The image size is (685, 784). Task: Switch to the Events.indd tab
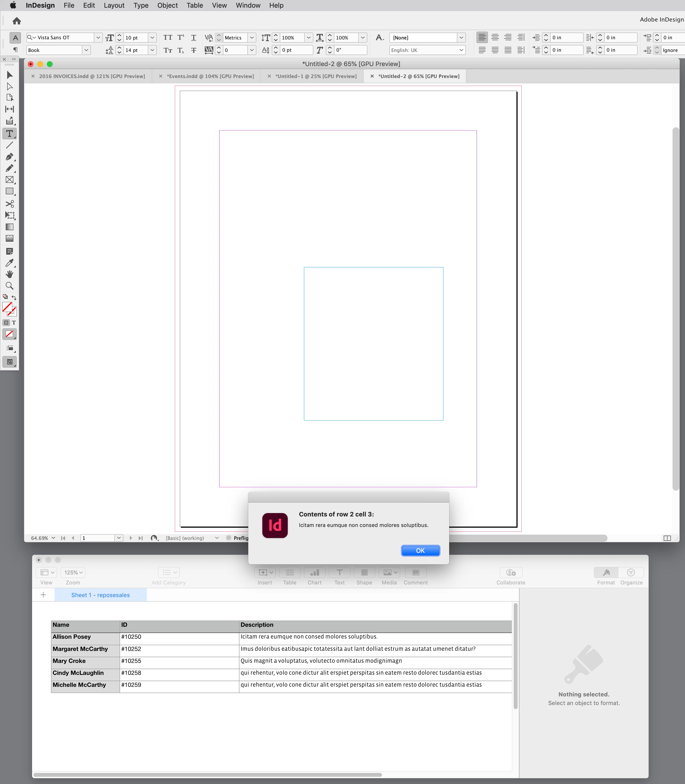[x=210, y=76]
